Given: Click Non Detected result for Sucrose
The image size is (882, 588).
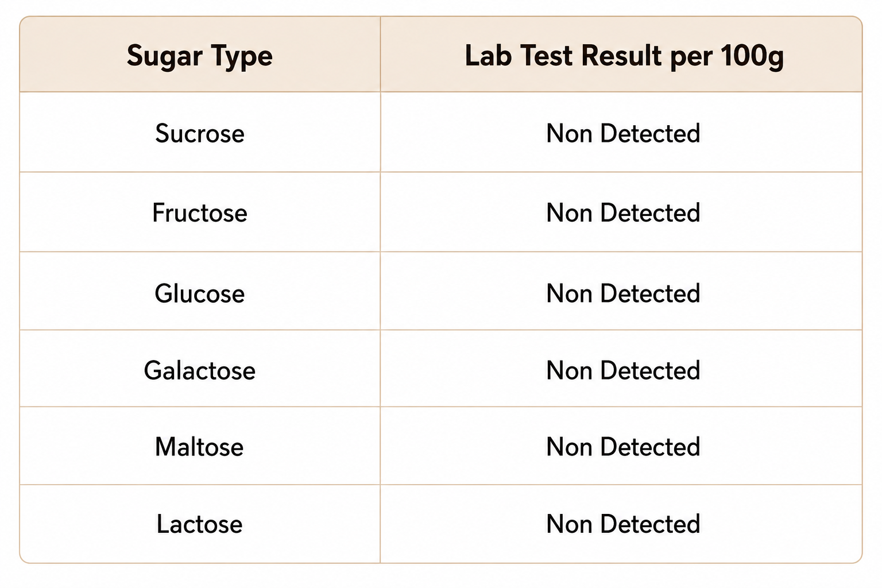Looking at the screenshot, I should tap(623, 133).
